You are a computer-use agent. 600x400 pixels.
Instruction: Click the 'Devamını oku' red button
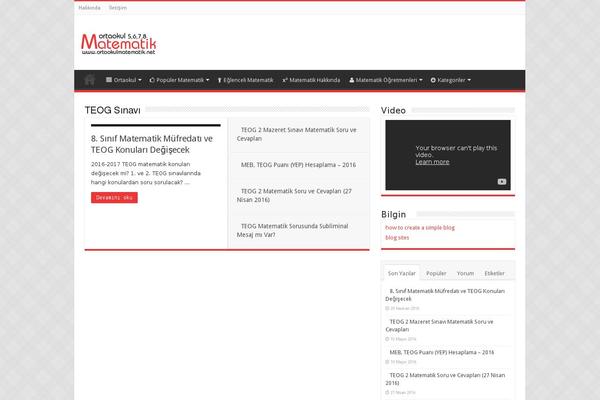(114, 198)
